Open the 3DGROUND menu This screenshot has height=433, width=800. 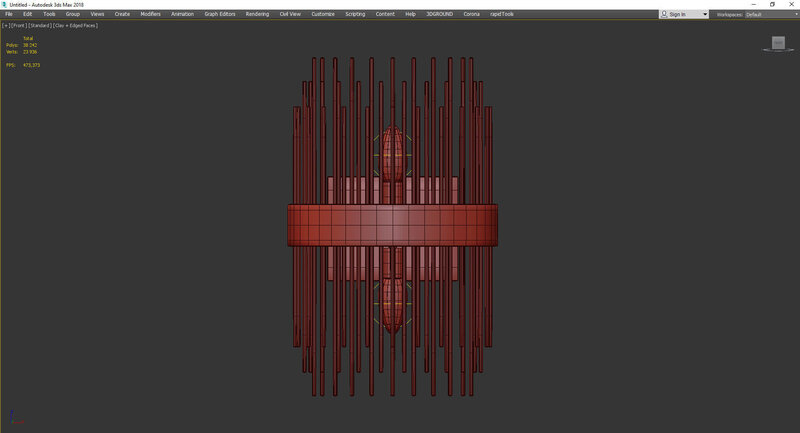pos(439,14)
